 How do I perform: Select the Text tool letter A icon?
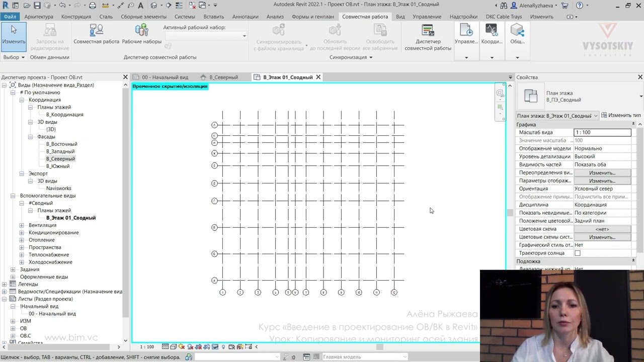[x=140, y=6]
